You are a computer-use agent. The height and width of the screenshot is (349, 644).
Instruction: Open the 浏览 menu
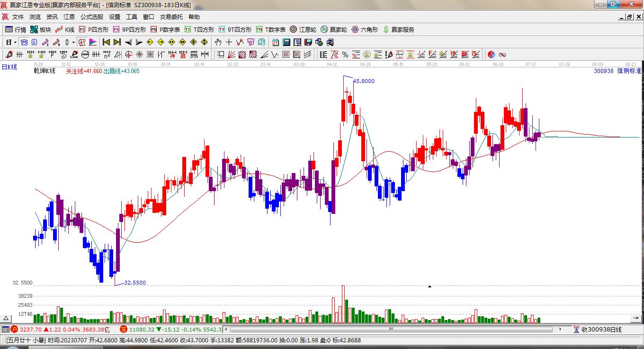click(35, 17)
